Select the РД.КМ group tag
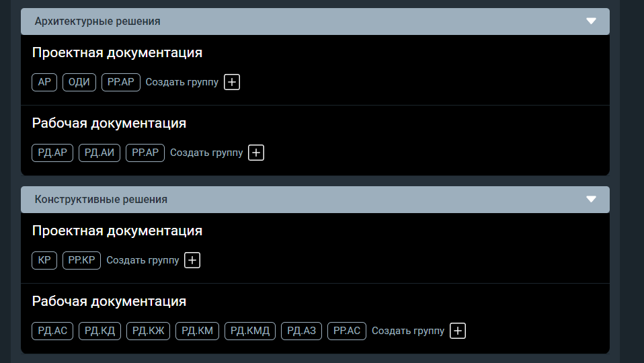 (197, 331)
